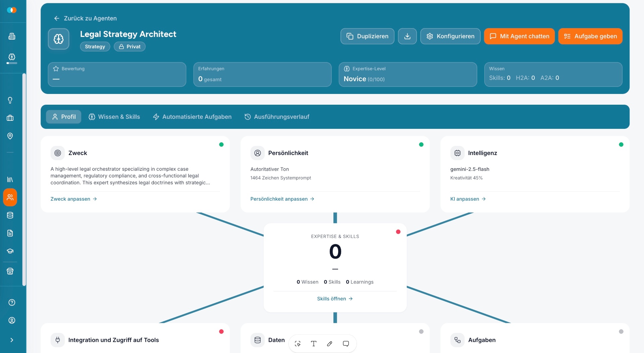This screenshot has width=644, height=353.
Task: Select the comment tool in floating toolbar
Action: 346,344
